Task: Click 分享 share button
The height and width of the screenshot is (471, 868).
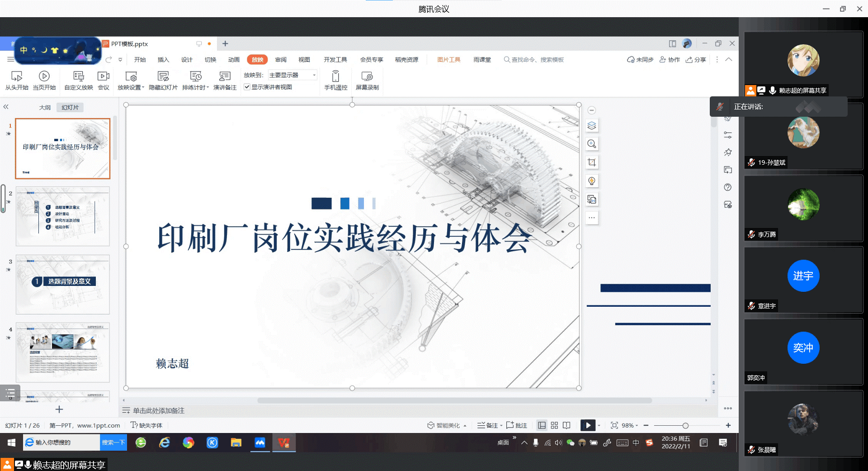Action: [696, 59]
